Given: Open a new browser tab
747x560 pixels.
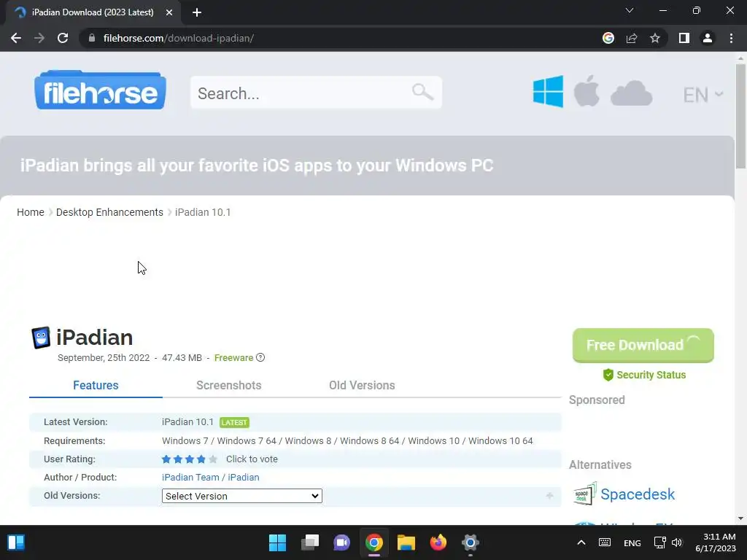Looking at the screenshot, I should pos(197,12).
